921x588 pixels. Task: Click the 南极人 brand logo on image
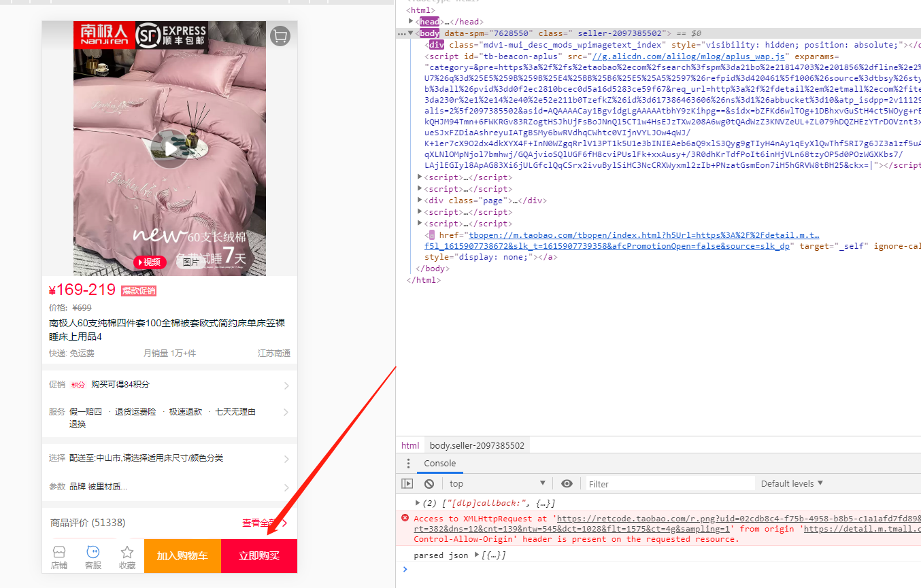pos(103,35)
